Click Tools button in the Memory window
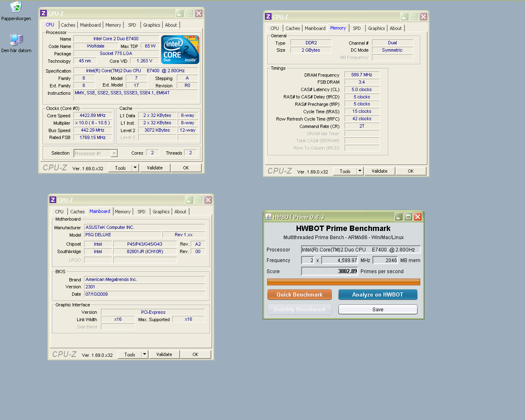Image resolution: width=525 pixels, height=420 pixels. (x=345, y=171)
